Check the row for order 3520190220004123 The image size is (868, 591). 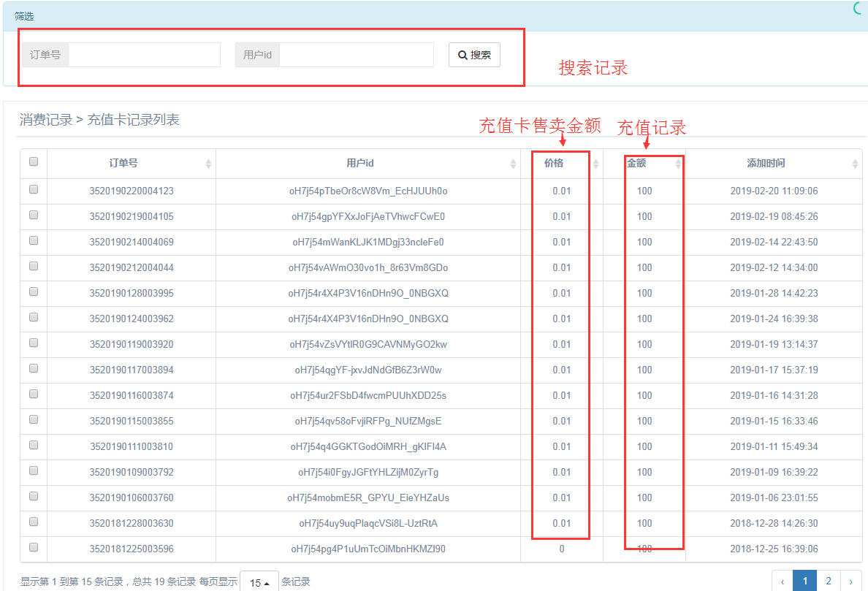pos(34,189)
